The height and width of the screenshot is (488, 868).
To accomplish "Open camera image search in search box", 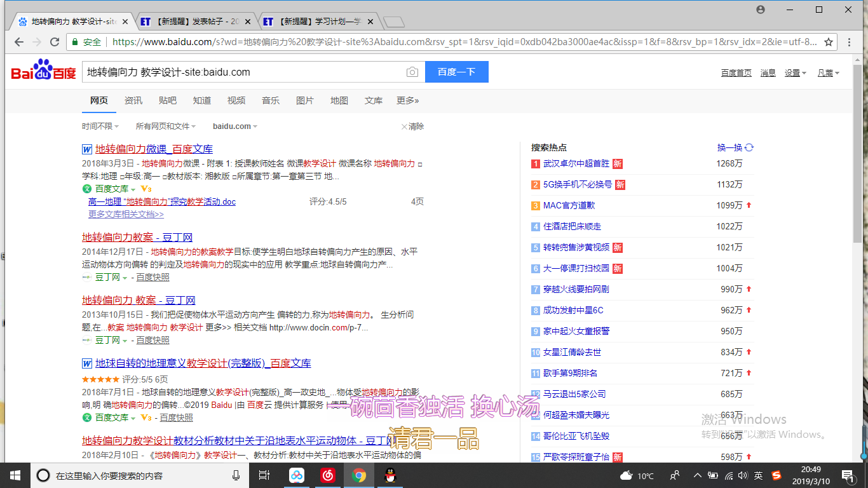I will click(x=412, y=72).
